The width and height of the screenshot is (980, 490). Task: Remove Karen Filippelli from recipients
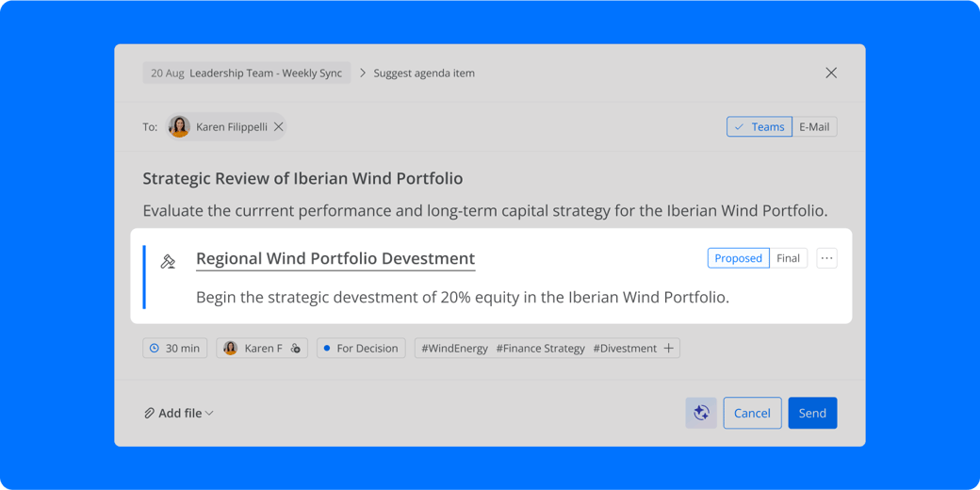point(279,127)
